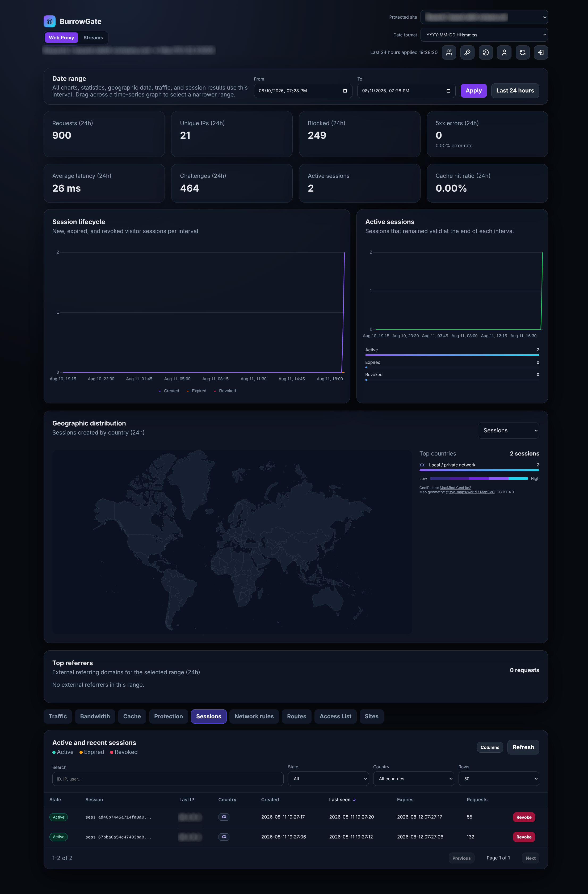Open calendar picker icon in To field
This screenshot has width=588, height=894.
448,91
